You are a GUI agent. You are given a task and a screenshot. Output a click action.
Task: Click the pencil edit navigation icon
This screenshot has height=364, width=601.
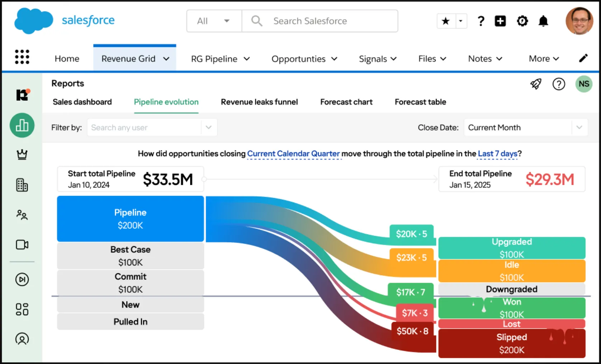click(583, 58)
